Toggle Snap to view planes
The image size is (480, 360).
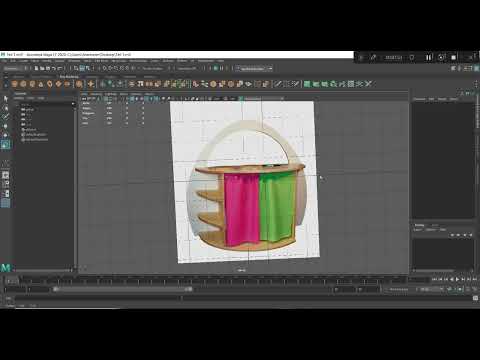pos(127,68)
